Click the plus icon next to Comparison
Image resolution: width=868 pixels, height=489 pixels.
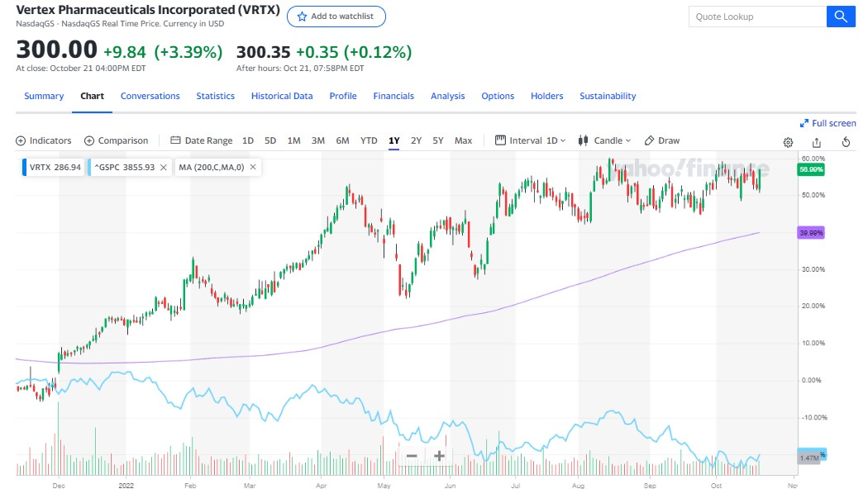(89, 140)
